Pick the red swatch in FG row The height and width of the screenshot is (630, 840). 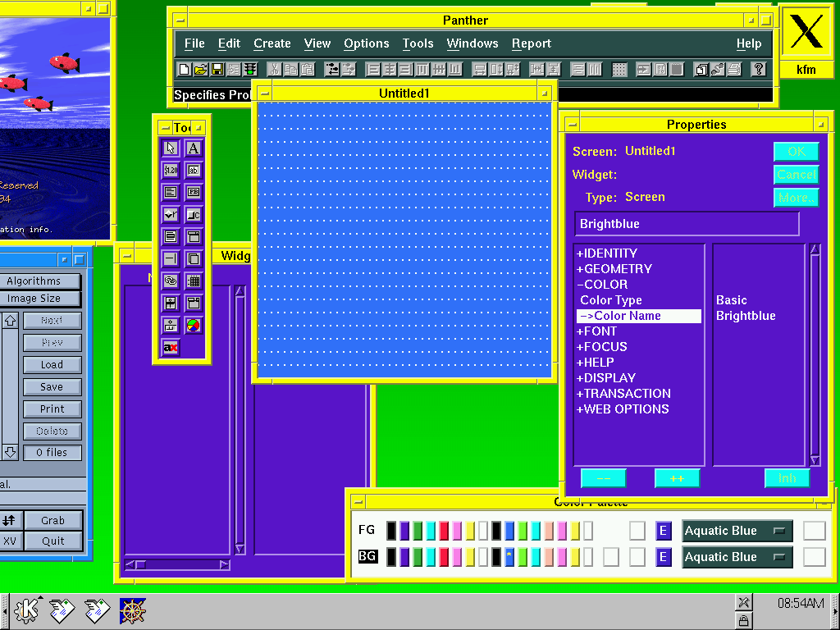pos(444,531)
